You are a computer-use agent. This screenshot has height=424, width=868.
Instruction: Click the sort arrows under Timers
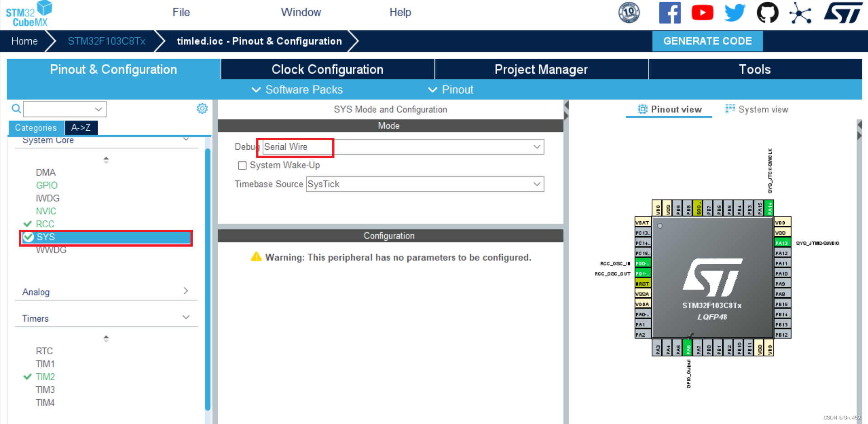click(106, 338)
